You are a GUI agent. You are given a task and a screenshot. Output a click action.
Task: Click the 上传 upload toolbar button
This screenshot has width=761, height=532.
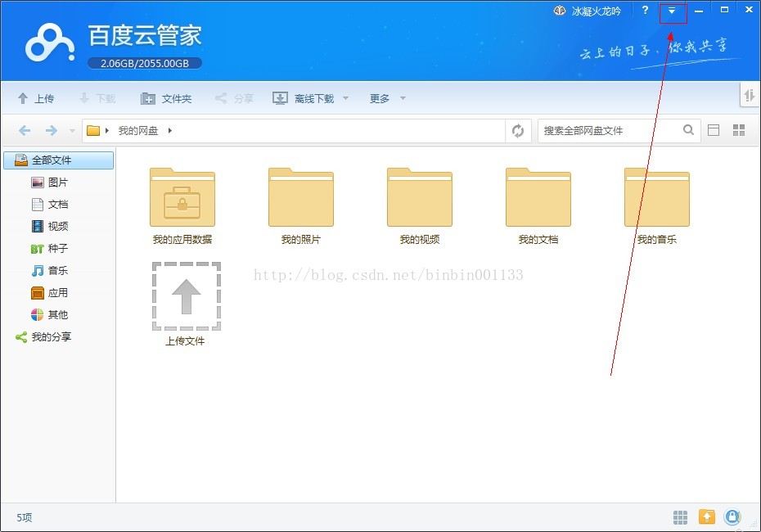[x=36, y=98]
